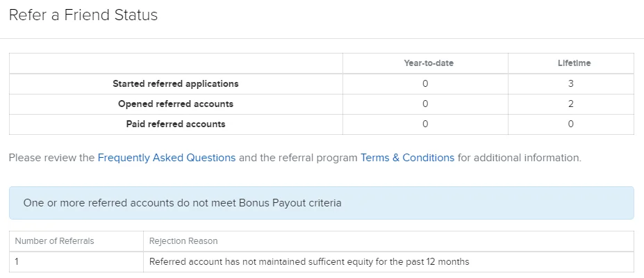The width and height of the screenshot is (644, 278).
Task: Click Year-to-date value for Started referred applications
Action: coord(425,83)
